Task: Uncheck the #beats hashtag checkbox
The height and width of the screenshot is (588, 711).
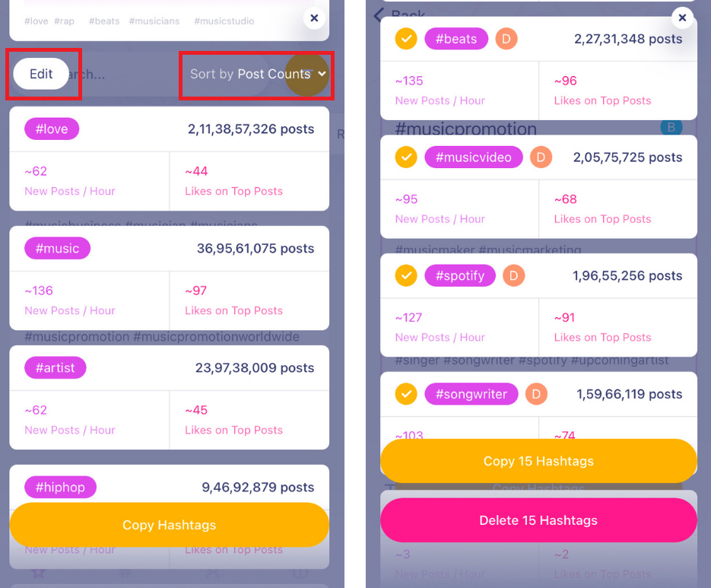Action: (407, 40)
